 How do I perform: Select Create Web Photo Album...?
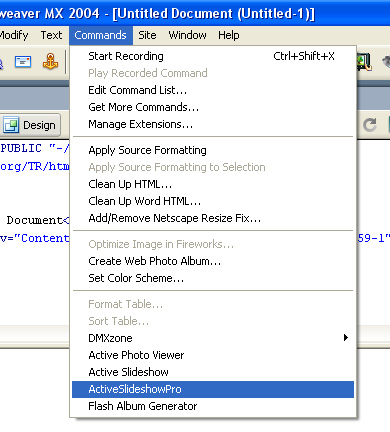coord(213,261)
